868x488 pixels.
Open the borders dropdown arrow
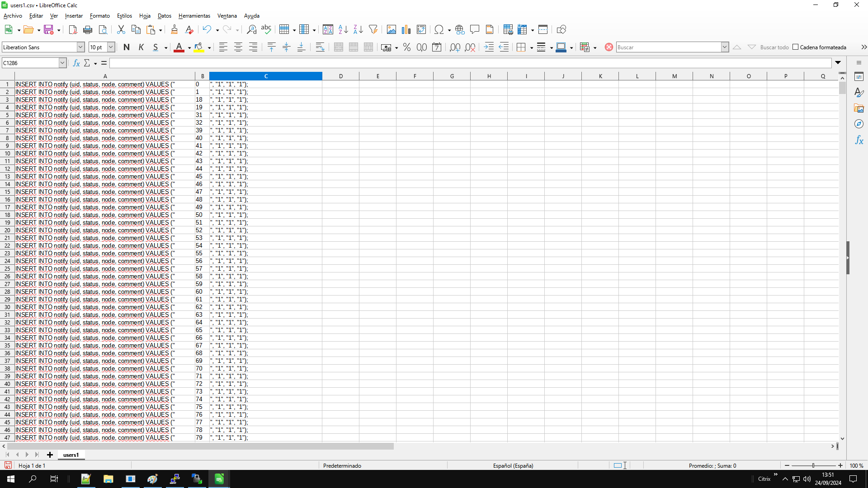(x=532, y=48)
